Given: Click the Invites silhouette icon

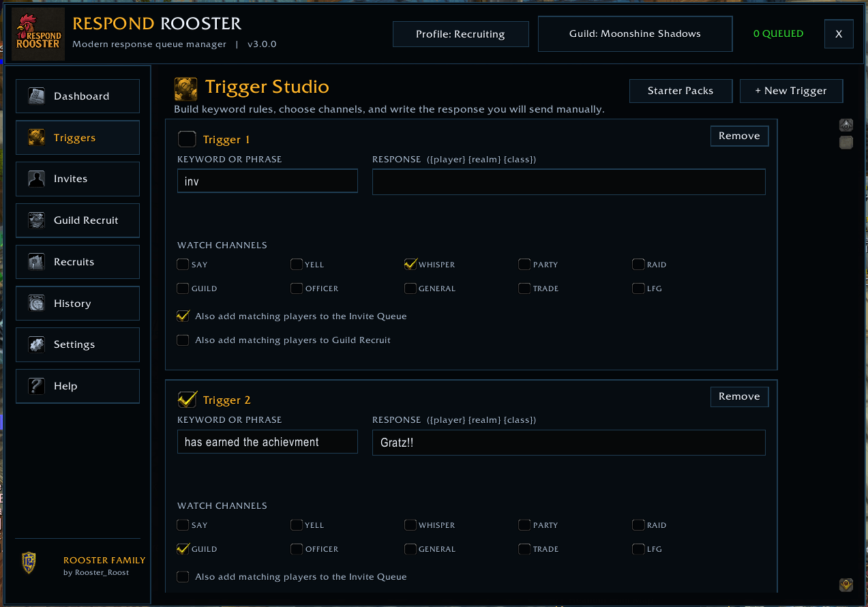Looking at the screenshot, I should 37,179.
